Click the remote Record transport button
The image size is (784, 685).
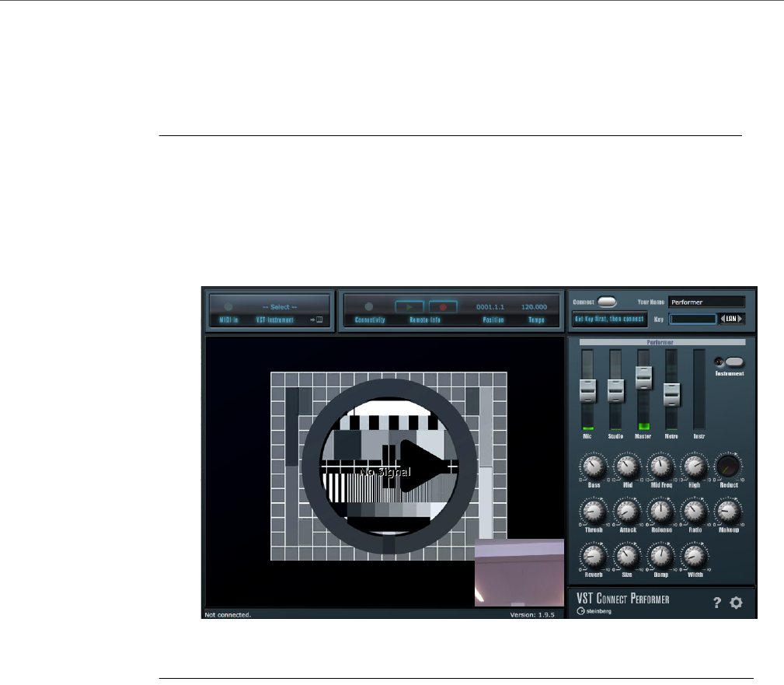[x=443, y=306]
